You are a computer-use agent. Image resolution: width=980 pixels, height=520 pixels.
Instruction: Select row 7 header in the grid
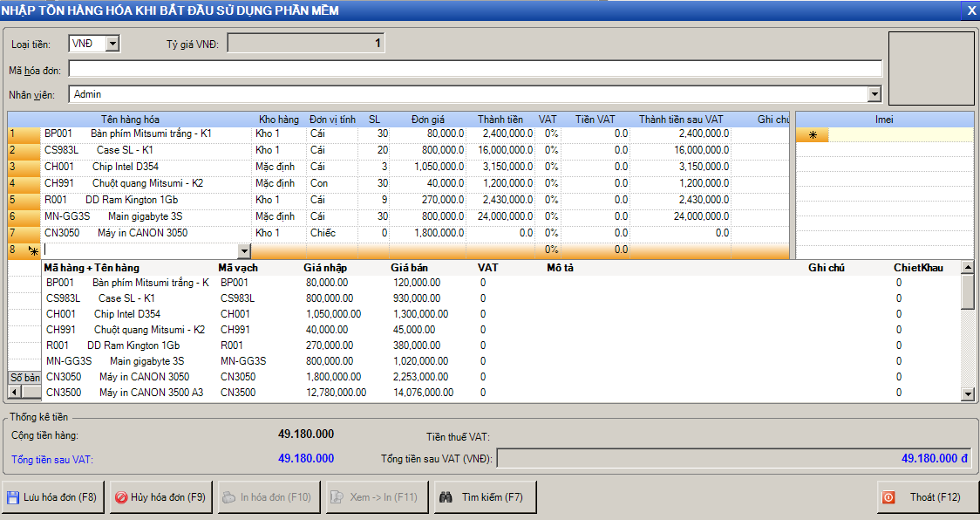click(24, 233)
